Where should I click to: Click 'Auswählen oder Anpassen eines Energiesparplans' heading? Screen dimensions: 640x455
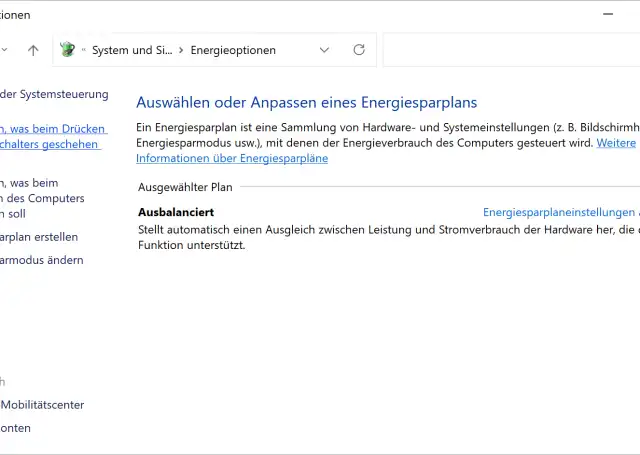pos(307,102)
